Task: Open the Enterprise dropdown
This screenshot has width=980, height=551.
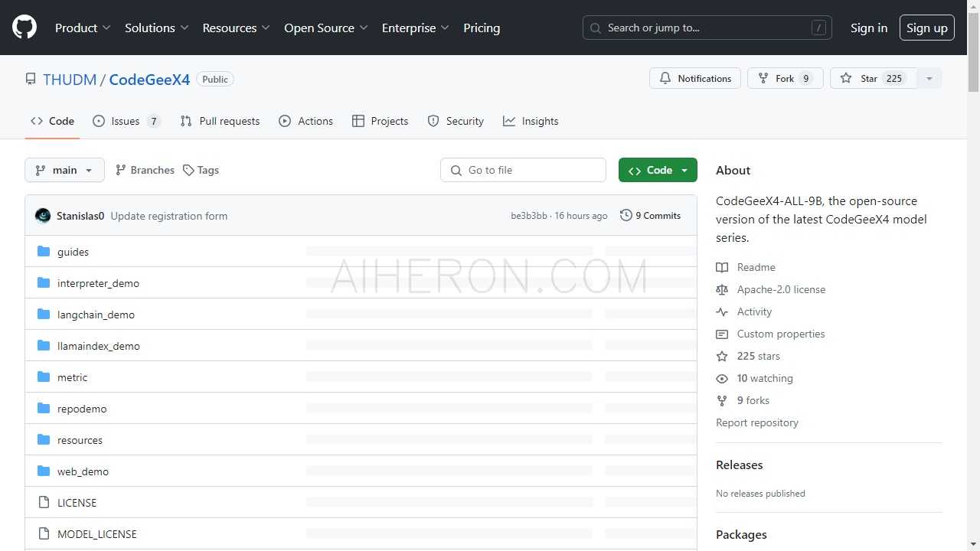Action: tap(416, 28)
